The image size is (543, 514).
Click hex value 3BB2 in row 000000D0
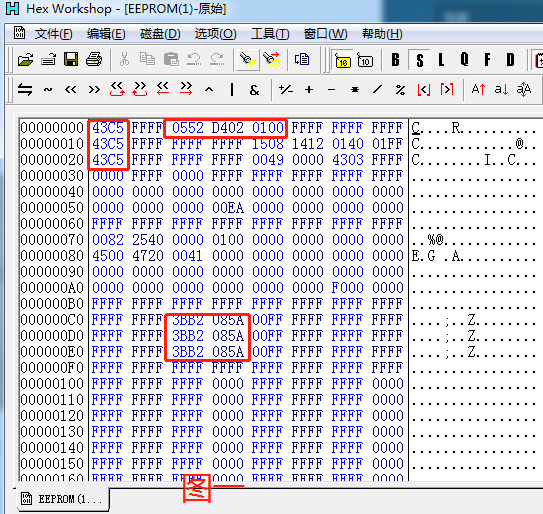pos(188,336)
